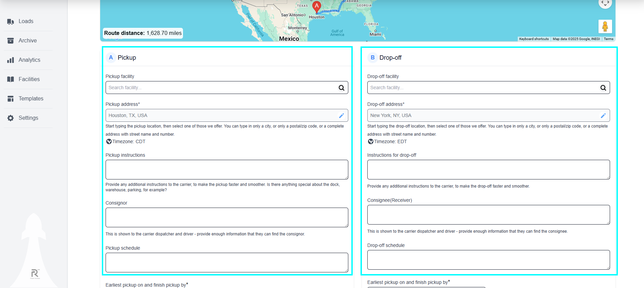The image size is (644, 288).
Task: Click the 'Map data ©2025 Google, INEGI' text
Action: [576, 39]
